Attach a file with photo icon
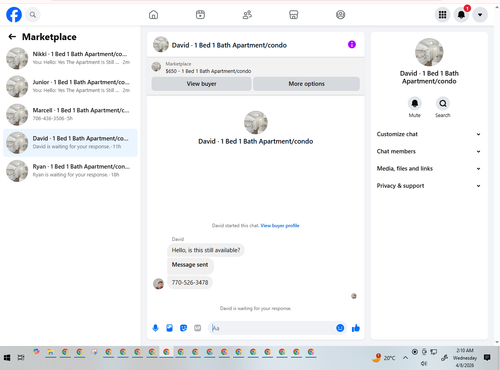 [x=169, y=328]
